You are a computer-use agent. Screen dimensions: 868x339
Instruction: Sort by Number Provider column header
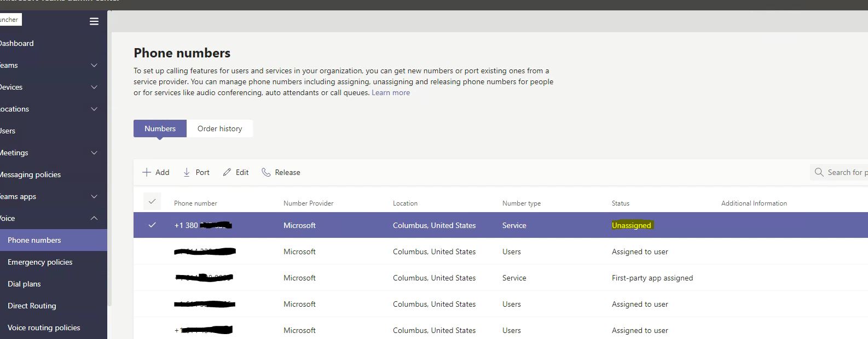pyautogui.click(x=308, y=203)
